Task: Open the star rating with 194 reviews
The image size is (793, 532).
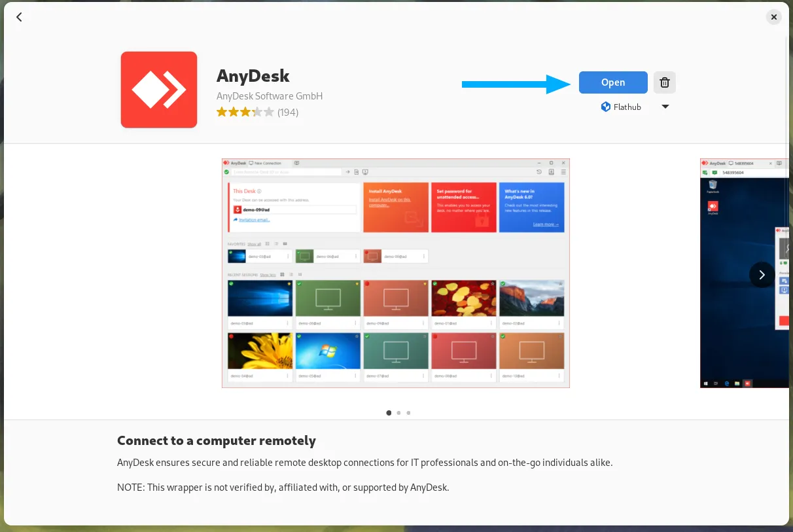Action: [257, 113]
